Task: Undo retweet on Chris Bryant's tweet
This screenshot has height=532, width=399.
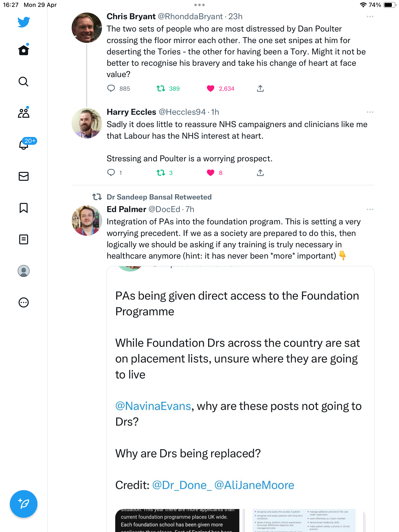Action: click(161, 88)
